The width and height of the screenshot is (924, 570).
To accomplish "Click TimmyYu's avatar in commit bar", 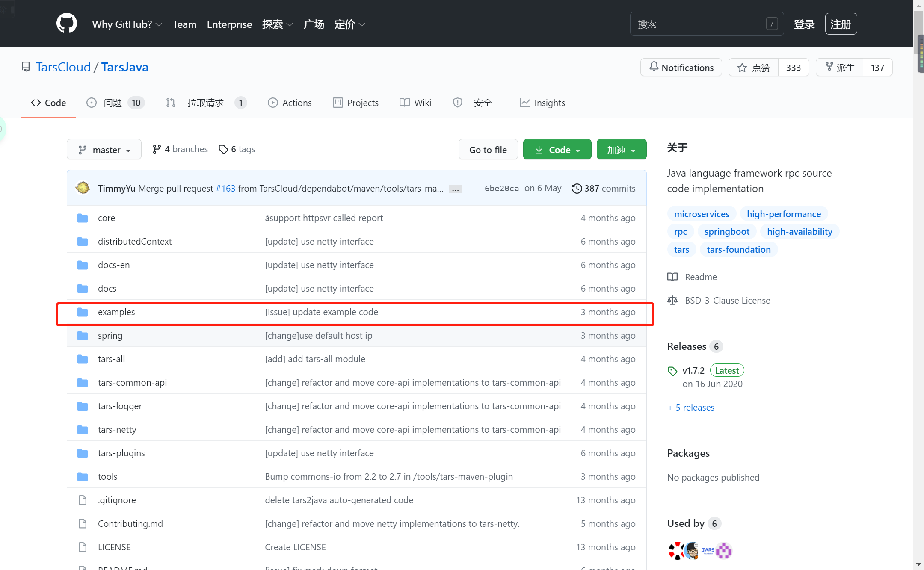I will [83, 188].
